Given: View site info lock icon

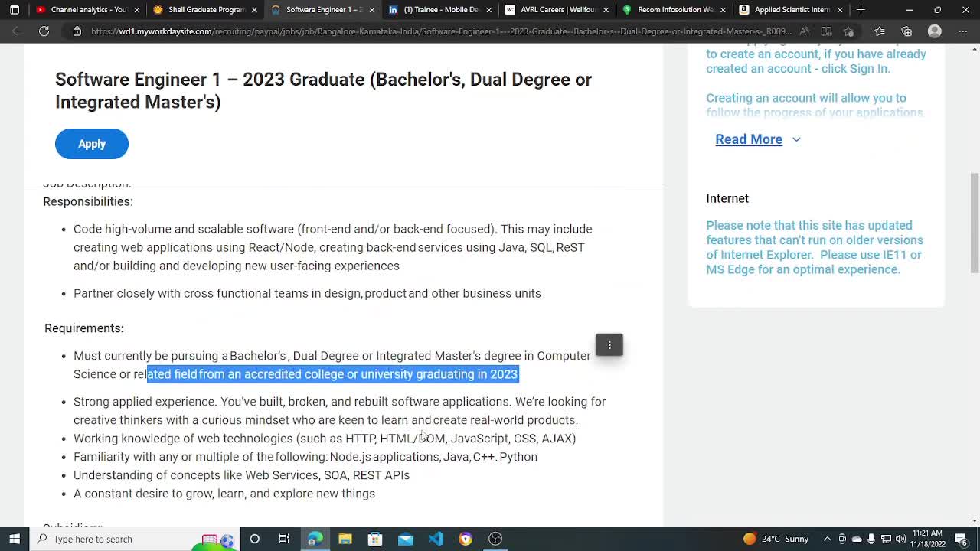Looking at the screenshot, I should (x=77, y=31).
